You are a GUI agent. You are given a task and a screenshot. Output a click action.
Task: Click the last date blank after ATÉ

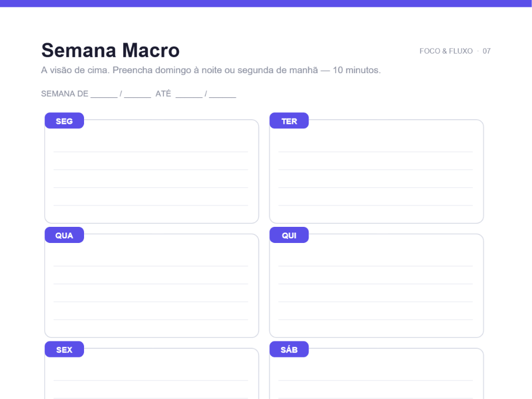click(x=223, y=94)
